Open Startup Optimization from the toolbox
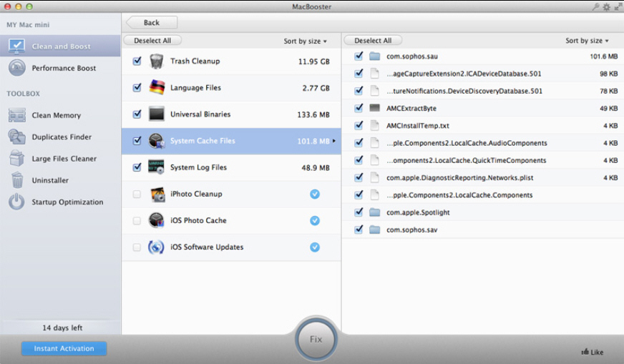The height and width of the screenshot is (364, 624). pos(61,202)
